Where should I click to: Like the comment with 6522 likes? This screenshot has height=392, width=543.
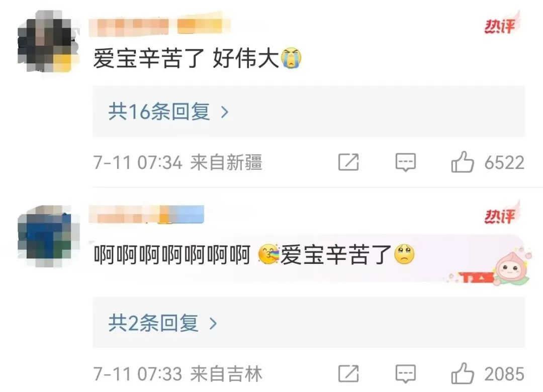pyautogui.click(x=463, y=162)
